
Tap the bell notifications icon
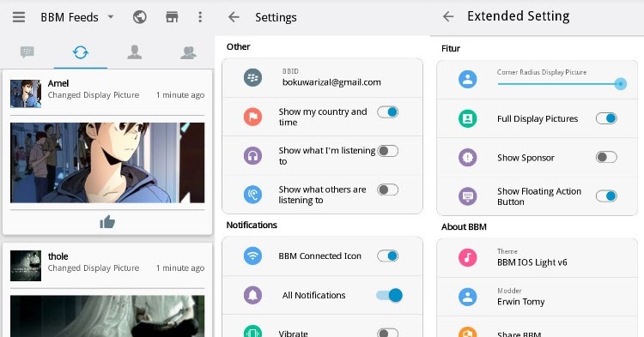click(252, 295)
